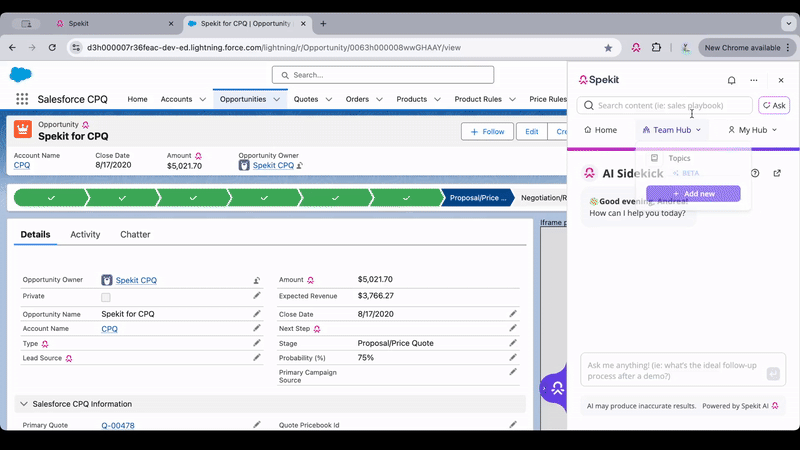Open Spekit CPQ Opportunity Owner link in header
The height and width of the screenshot is (450, 800).
[x=273, y=165]
